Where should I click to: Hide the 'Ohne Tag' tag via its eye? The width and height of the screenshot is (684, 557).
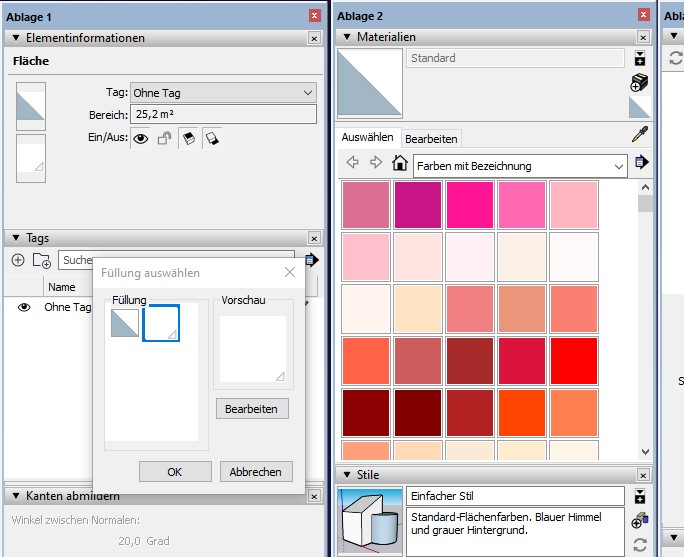(x=24, y=307)
